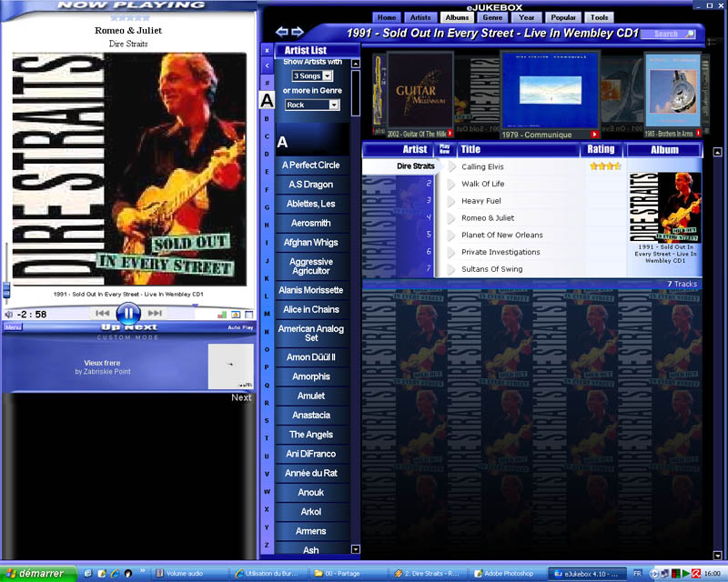This screenshot has height=582, width=728.
Task: Click the démarrer Start button
Action: pos(38,574)
